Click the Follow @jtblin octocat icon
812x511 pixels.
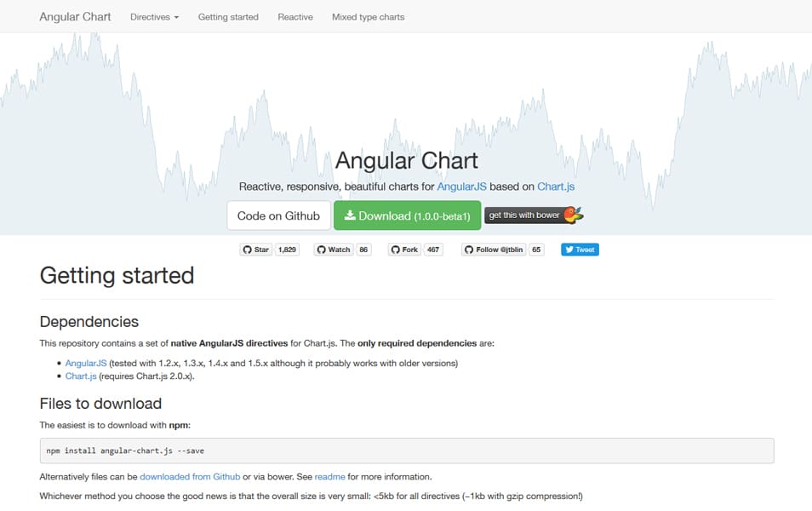pos(469,250)
